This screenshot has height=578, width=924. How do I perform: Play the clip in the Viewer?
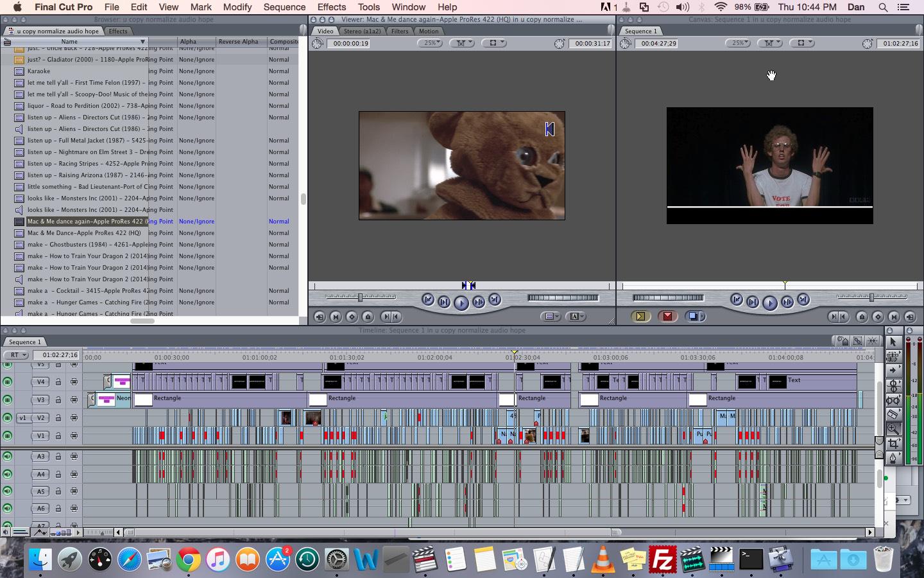(x=461, y=302)
